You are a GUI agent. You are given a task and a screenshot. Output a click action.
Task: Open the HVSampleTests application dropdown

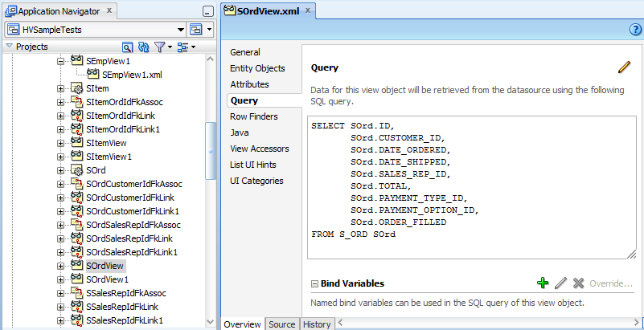point(181,30)
